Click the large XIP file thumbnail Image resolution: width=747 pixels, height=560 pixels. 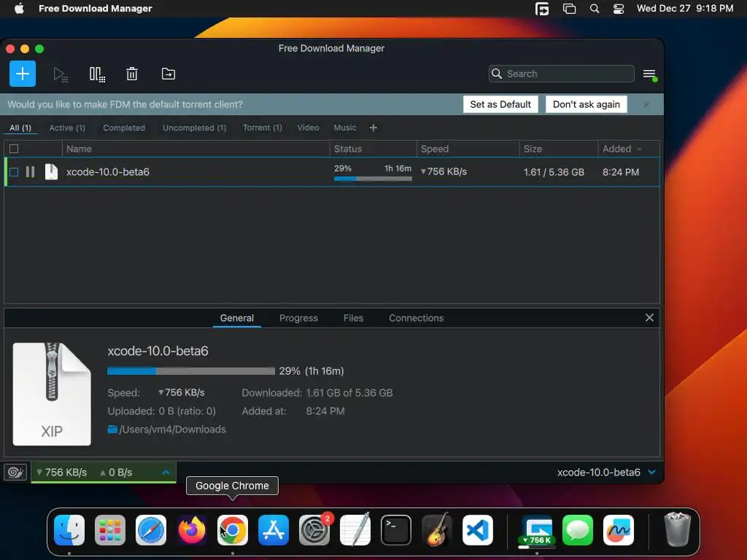[52, 394]
